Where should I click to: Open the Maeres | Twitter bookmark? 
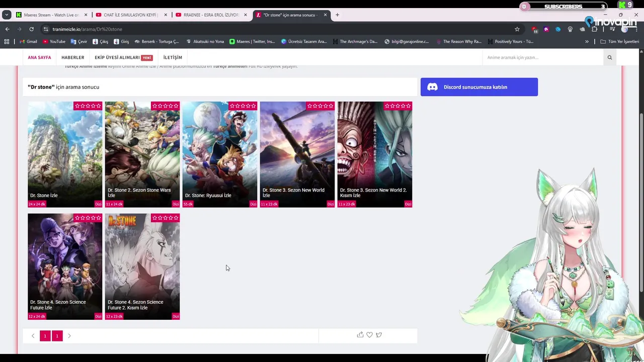(252, 42)
